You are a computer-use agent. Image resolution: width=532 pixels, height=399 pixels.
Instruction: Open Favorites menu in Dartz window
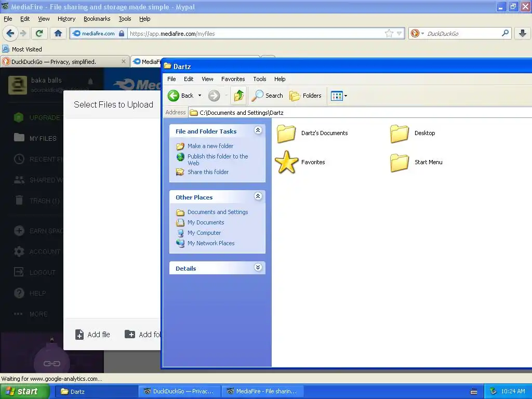pyautogui.click(x=233, y=79)
